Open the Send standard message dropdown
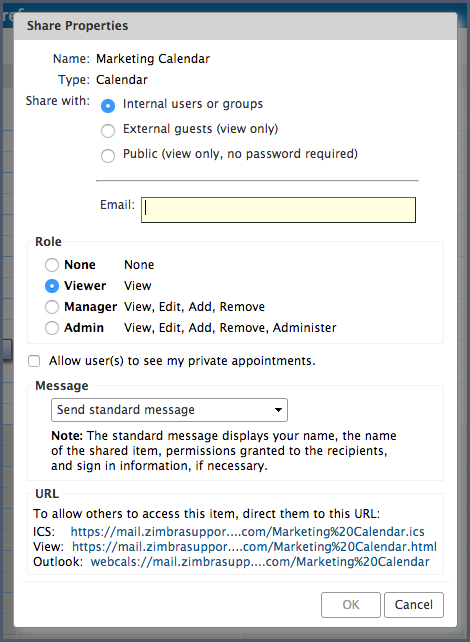The width and height of the screenshot is (470, 642). (169, 410)
